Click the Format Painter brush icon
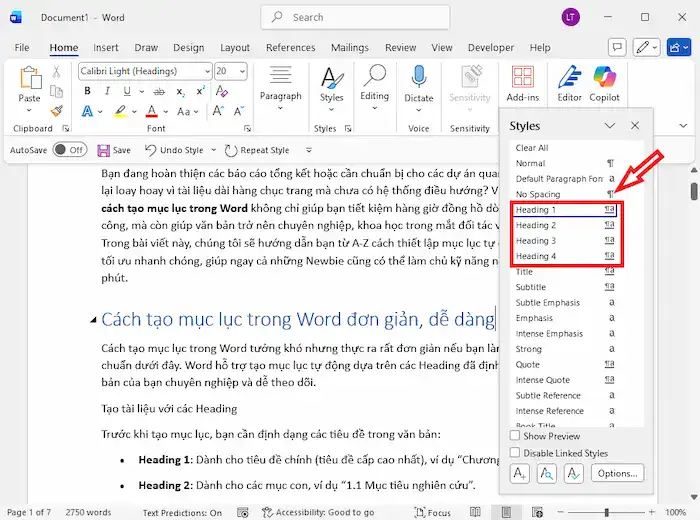Screen dimensions: 700x520 click(57, 111)
